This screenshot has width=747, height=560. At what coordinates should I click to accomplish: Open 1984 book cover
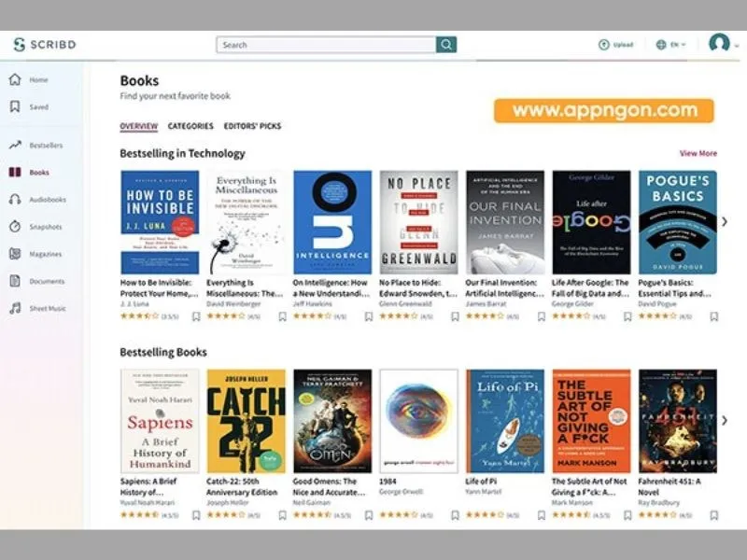[418, 421]
